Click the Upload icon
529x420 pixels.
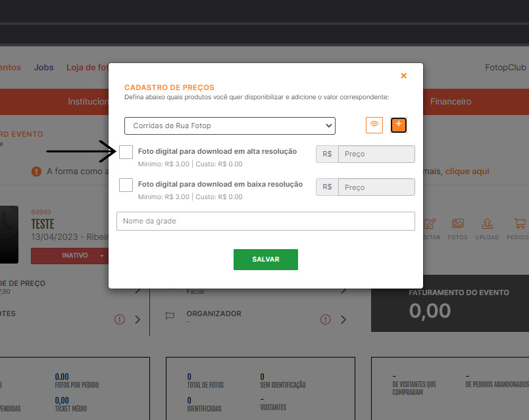tap(487, 223)
